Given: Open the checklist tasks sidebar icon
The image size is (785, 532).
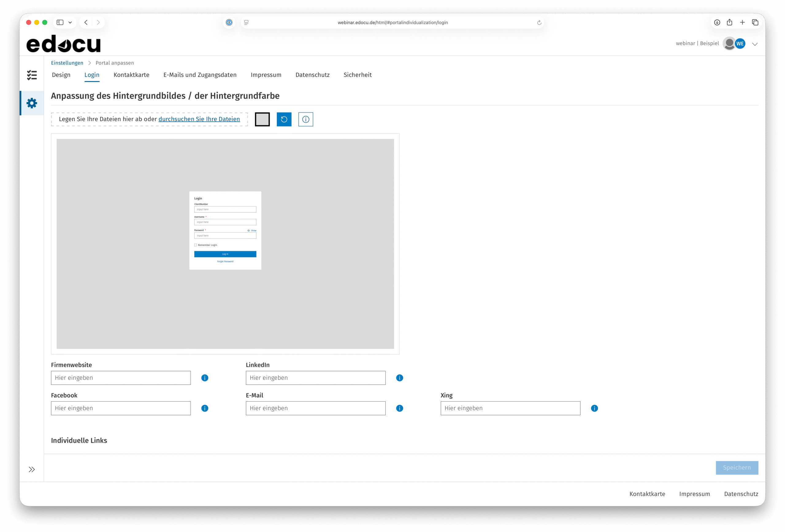Looking at the screenshot, I should (32, 75).
